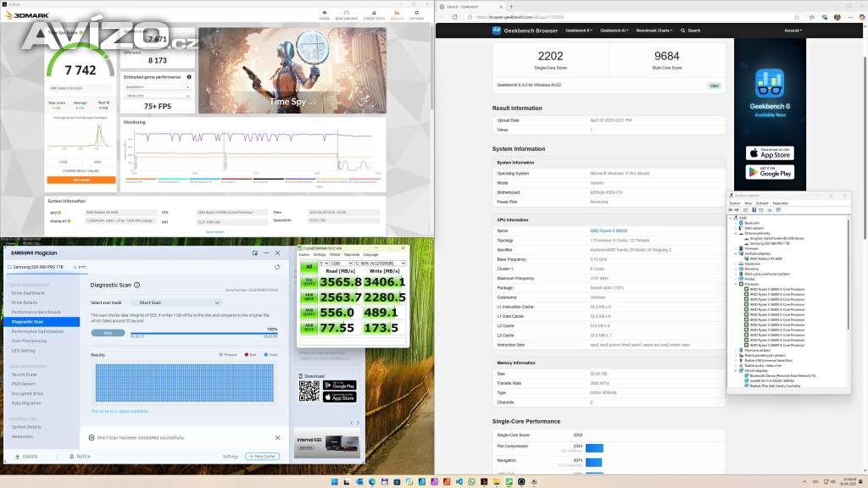
Task: Open Drive Details in Samsung Magician
Action: (25, 302)
